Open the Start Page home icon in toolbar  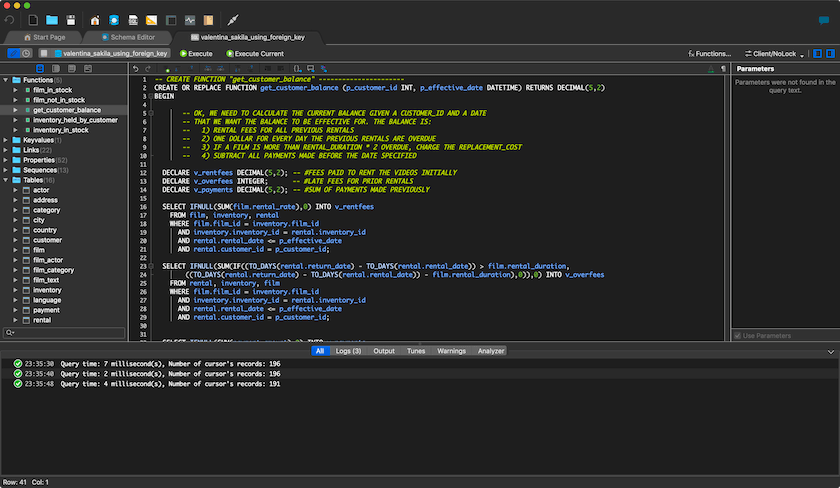pyautogui.click(x=95, y=20)
